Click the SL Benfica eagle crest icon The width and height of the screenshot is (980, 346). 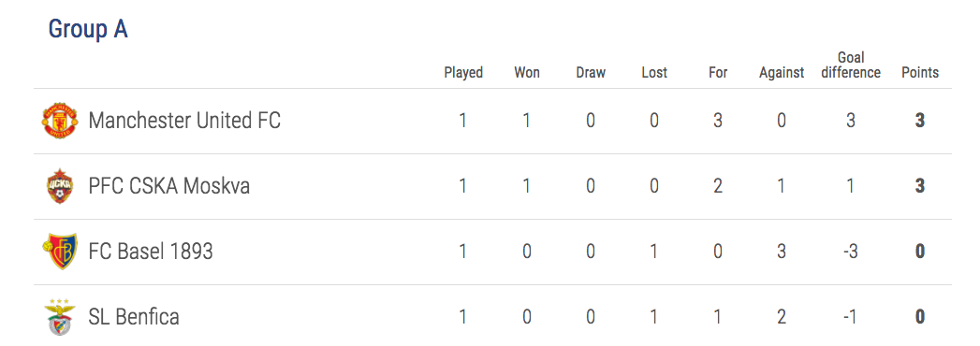coord(60,317)
